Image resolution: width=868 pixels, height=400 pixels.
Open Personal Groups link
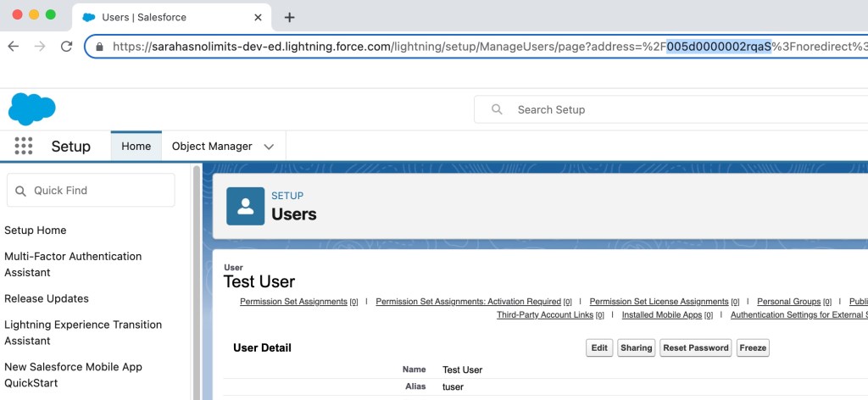789,302
